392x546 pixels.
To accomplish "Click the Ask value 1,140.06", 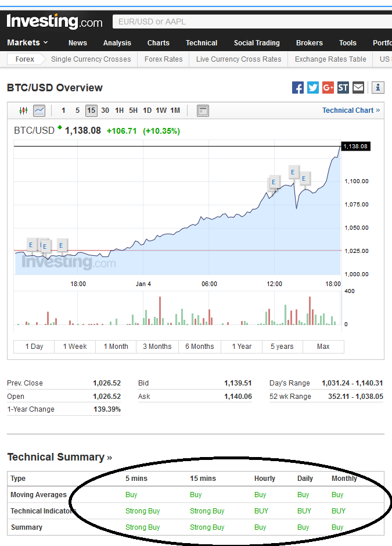I will tap(238, 396).
